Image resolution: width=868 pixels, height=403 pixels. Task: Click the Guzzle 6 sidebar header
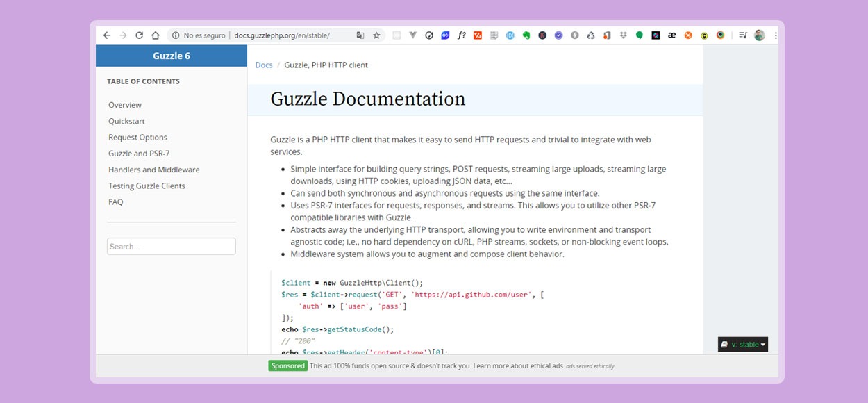[x=172, y=56]
